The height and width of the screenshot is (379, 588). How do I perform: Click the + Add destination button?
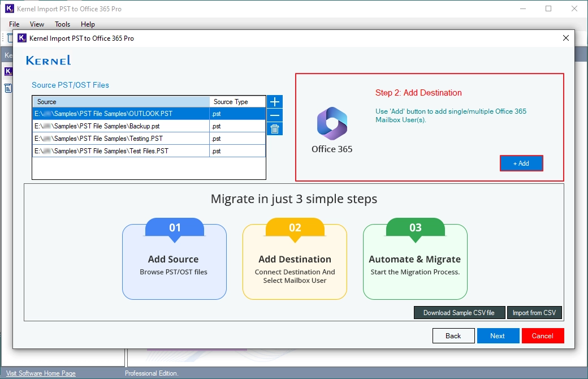pos(521,163)
